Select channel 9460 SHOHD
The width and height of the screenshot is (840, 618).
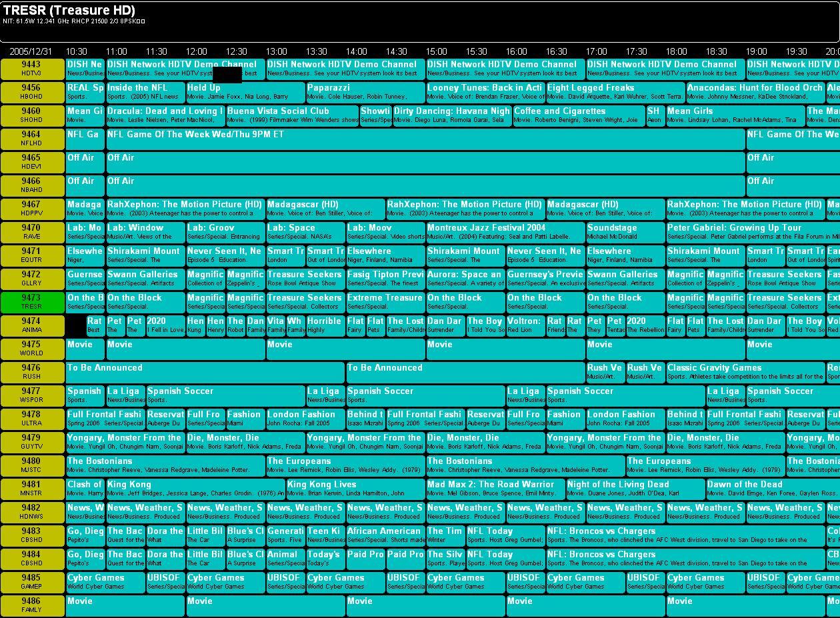coord(32,115)
